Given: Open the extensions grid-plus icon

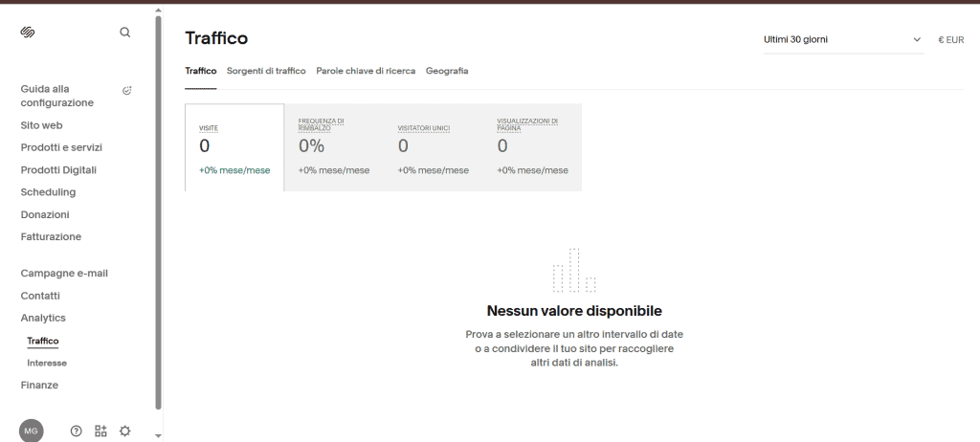Looking at the screenshot, I should [100, 431].
